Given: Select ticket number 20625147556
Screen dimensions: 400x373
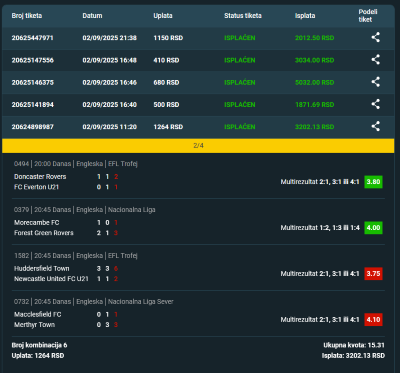Looking at the screenshot, I should click(32, 60).
